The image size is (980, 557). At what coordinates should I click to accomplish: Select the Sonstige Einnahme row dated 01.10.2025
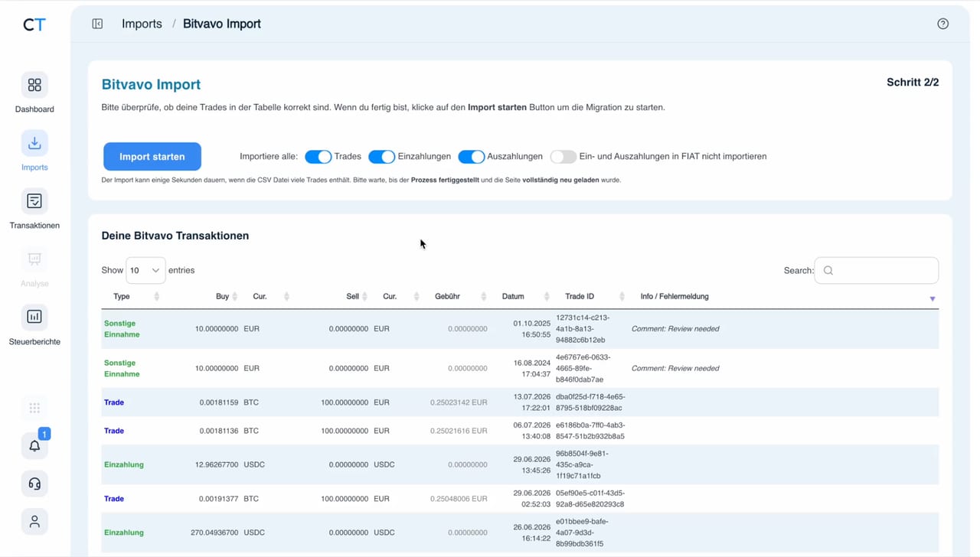[520, 329]
